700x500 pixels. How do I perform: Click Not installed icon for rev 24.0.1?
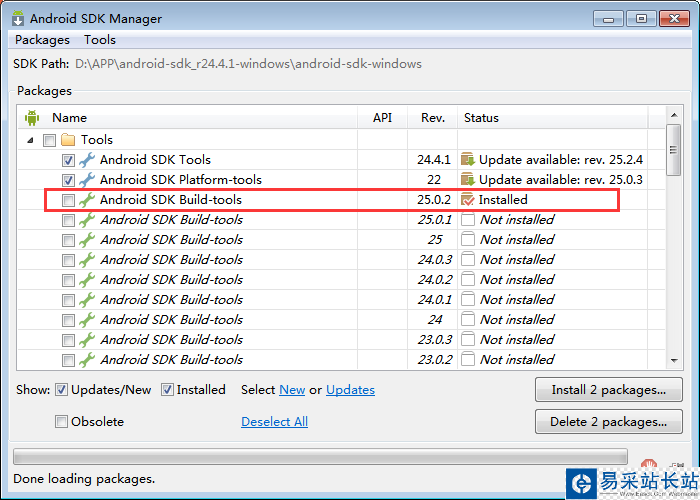468,300
